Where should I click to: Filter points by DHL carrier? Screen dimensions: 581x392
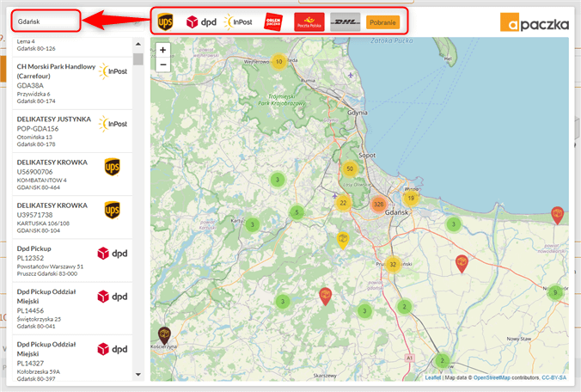point(346,21)
